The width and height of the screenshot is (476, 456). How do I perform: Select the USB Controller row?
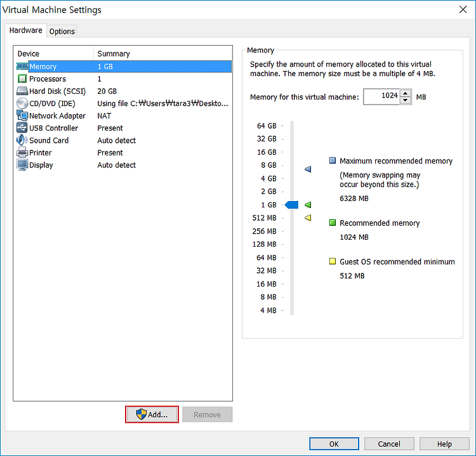(x=124, y=128)
